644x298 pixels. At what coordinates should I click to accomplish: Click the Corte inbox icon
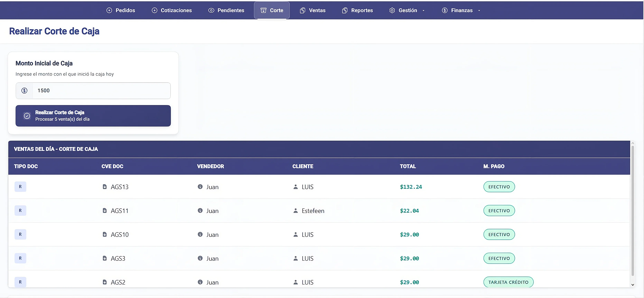point(264,10)
